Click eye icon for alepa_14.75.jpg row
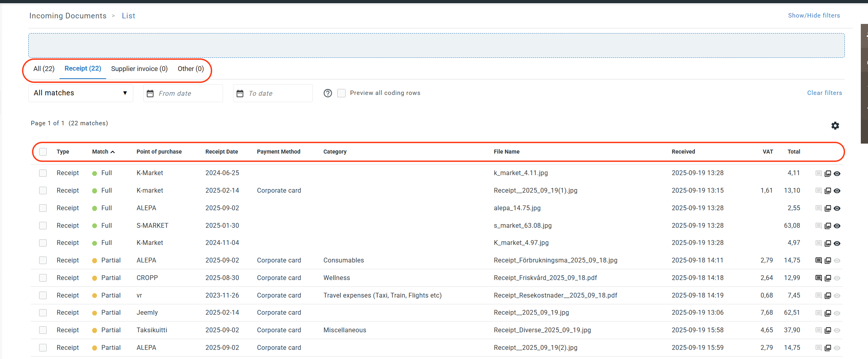The height and width of the screenshot is (359, 868). [837, 209]
